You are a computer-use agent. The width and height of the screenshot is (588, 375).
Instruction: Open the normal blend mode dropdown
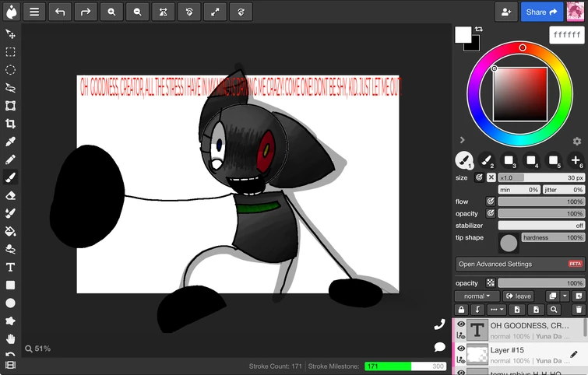coord(477,296)
